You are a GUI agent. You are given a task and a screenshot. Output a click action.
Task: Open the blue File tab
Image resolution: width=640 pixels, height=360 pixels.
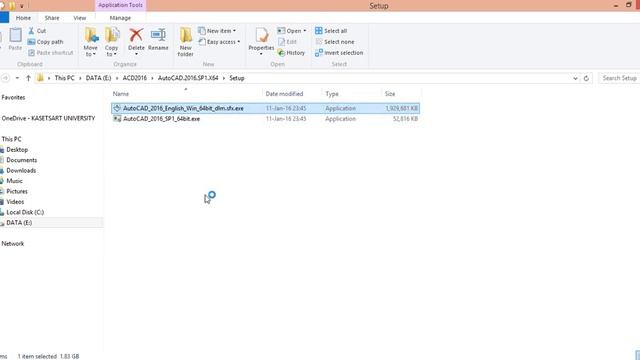pyautogui.click(x=4, y=18)
